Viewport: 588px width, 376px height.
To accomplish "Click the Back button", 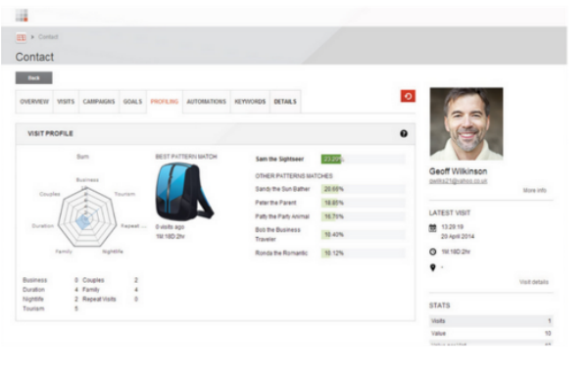I will tap(33, 78).
